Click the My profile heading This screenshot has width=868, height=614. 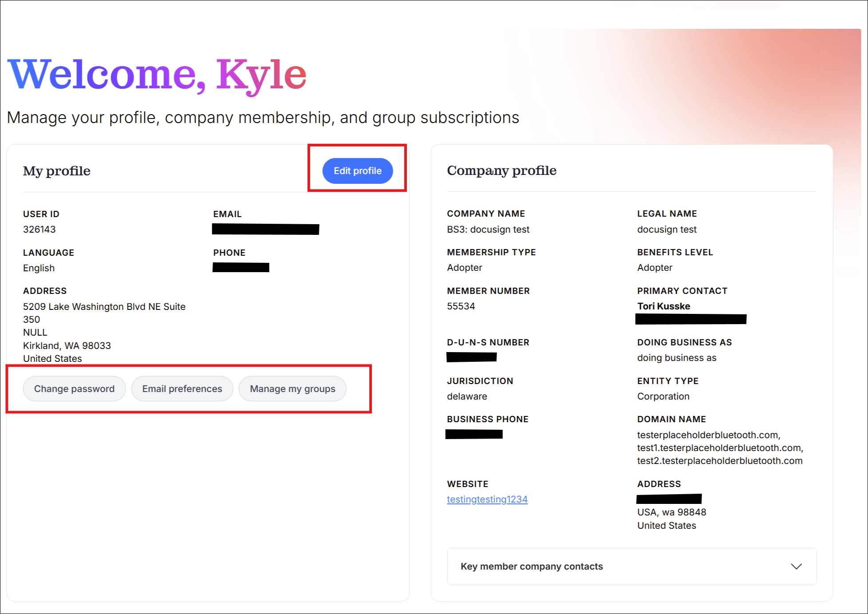click(57, 171)
